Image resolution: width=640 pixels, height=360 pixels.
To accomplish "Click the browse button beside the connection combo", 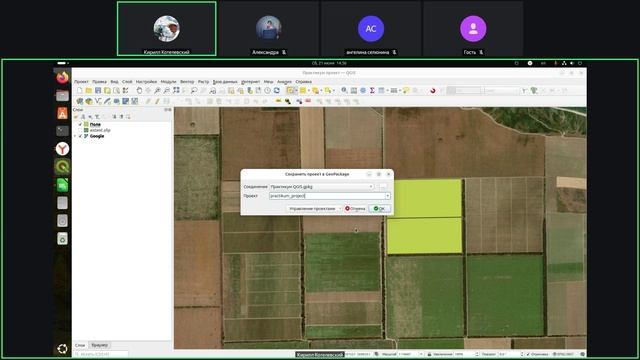I will tap(382, 187).
